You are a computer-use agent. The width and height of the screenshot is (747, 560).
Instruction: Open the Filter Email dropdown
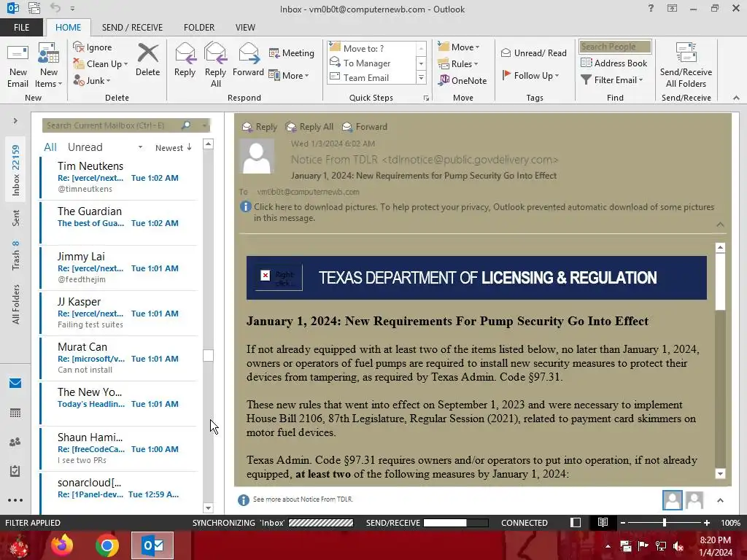(612, 79)
